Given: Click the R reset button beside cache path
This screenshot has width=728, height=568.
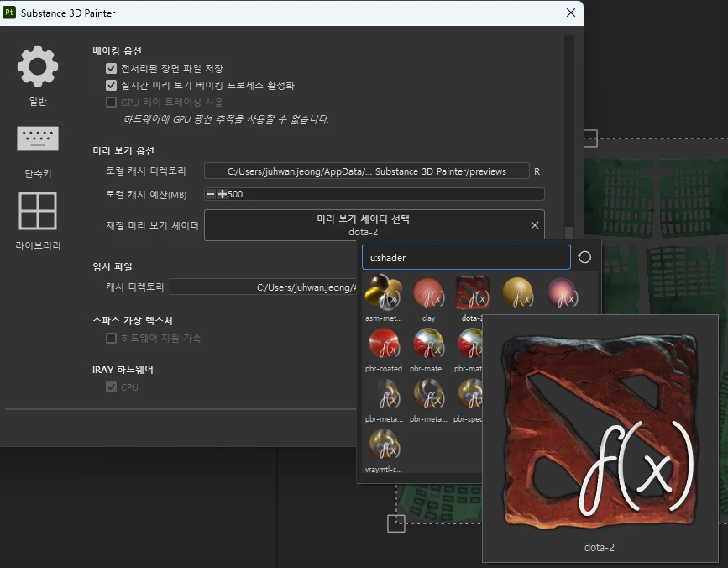Looking at the screenshot, I should [537, 171].
